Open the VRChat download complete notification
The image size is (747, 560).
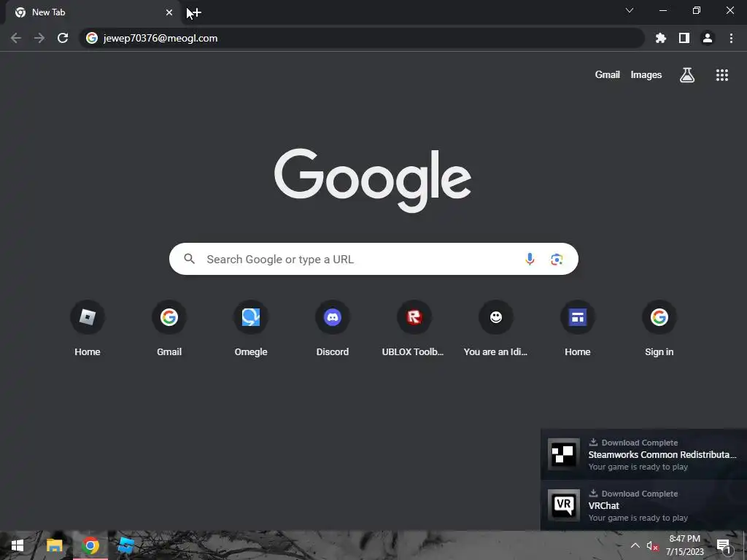(x=643, y=505)
